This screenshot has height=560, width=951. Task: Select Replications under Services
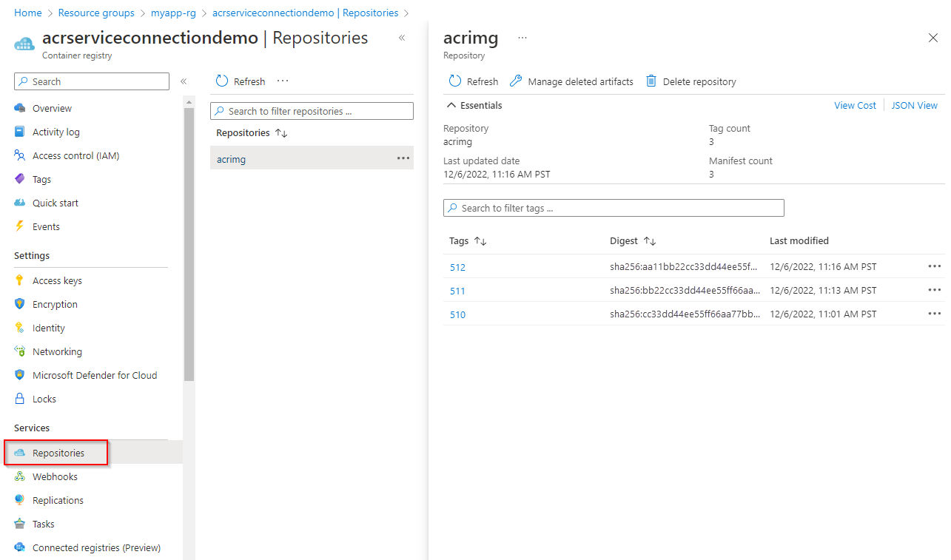(56, 499)
